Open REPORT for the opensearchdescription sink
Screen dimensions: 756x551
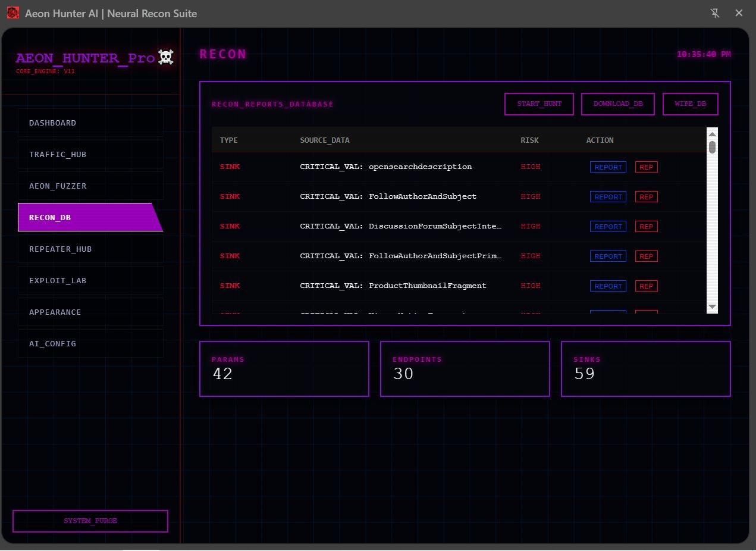coord(607,167)
